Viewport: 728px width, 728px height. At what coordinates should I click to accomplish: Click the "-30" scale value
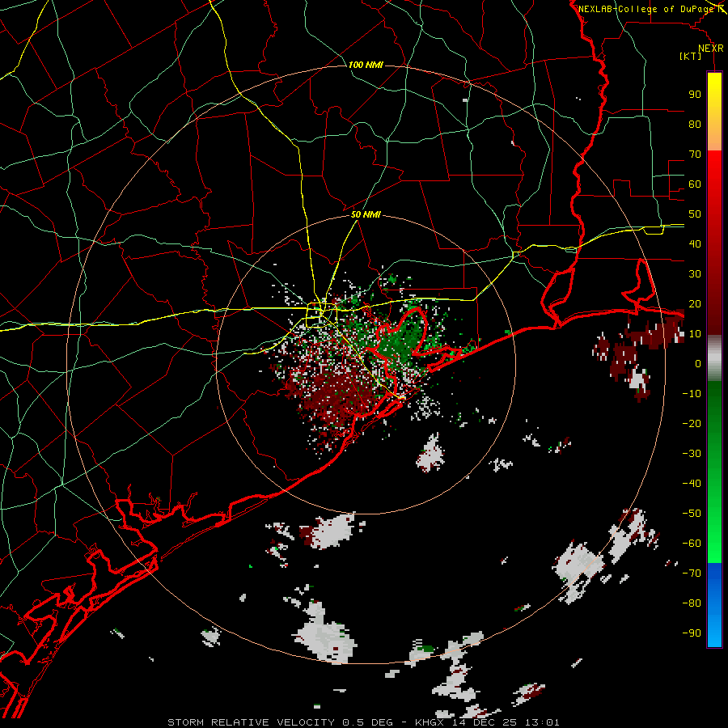(x=692, y=454)
